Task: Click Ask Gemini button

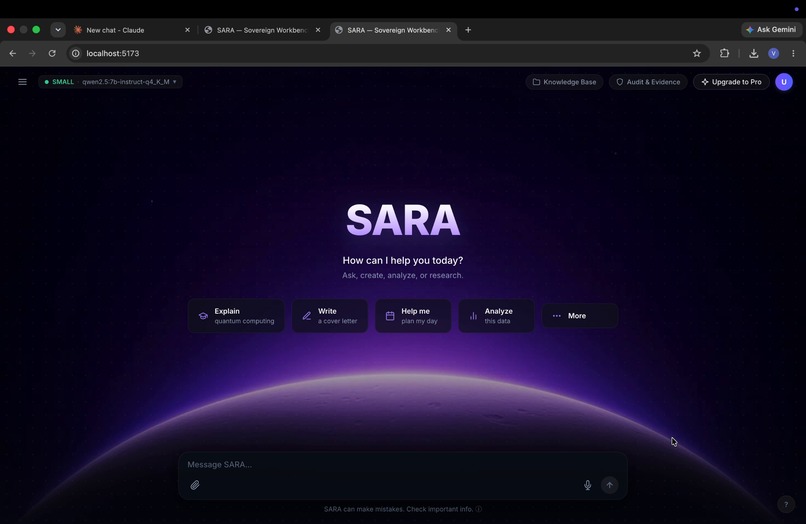Action: click(x=772, y=30)
